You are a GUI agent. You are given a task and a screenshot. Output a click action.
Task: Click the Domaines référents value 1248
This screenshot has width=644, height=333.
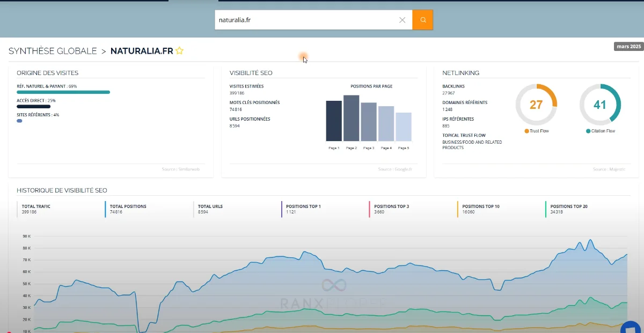[x=448, y=109]
